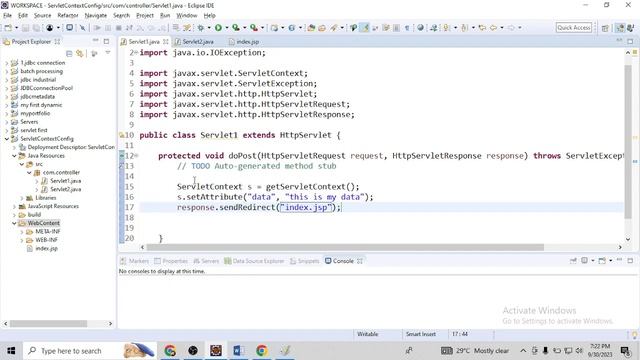640x360 pixels.
Task: Expand the '1.jdbc connection' project
Action: point(7,63)
